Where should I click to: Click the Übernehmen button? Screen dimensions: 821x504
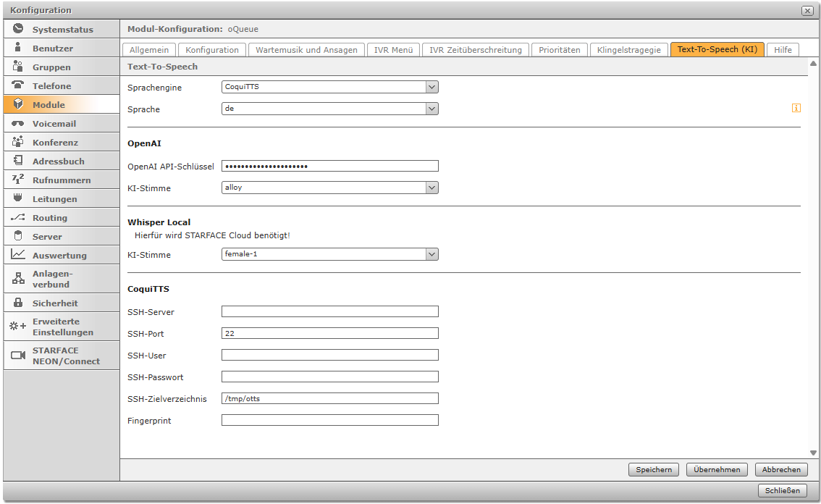coord(717,469)
